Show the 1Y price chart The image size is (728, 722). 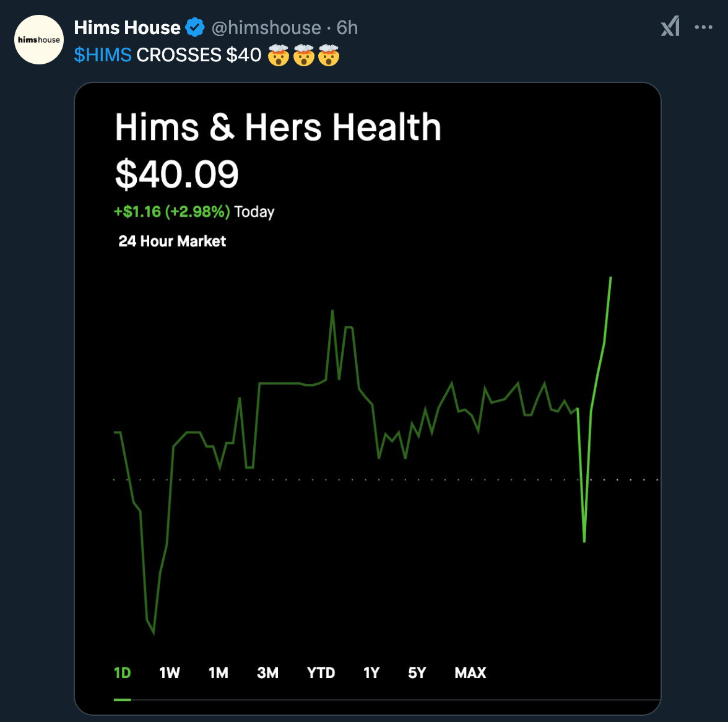pos(370,673)
